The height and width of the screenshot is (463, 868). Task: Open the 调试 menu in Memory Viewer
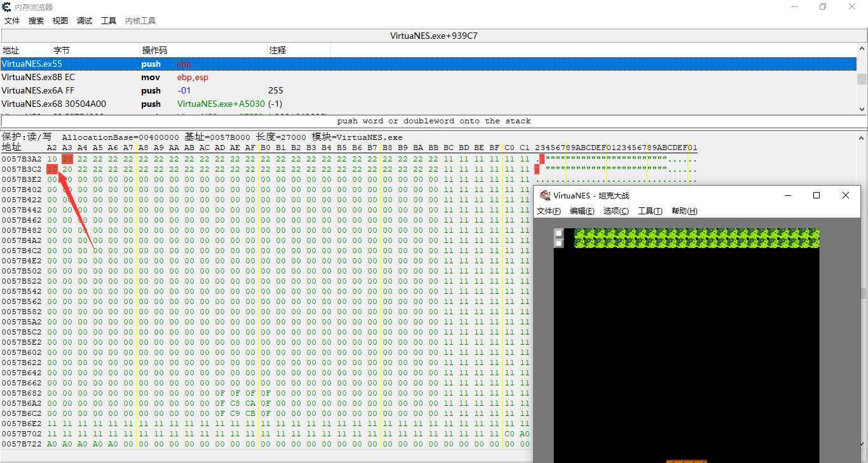pyautogui.click(x=85, y=21)
